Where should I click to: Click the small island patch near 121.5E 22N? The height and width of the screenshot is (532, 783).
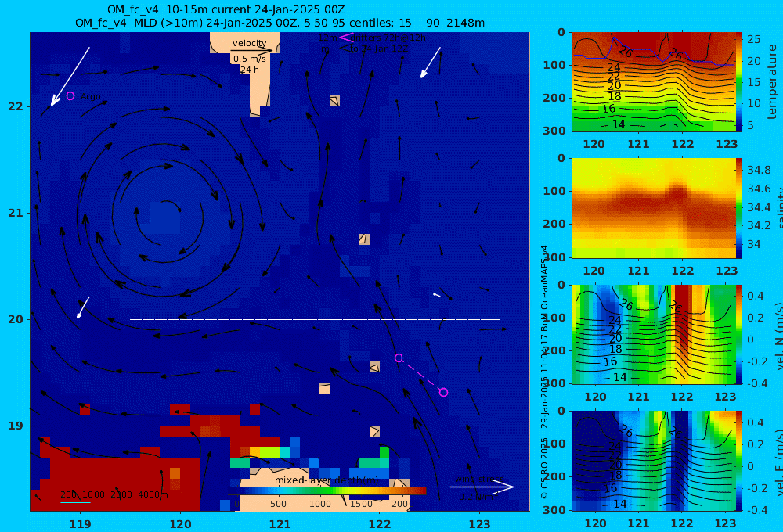coord(334,101)
